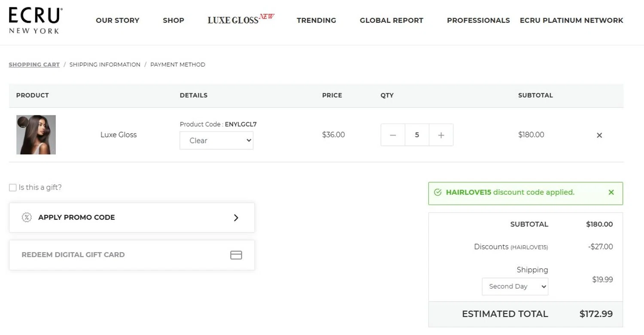Open the Global Report menu
This screenshot has height=335, width=644.
(x=392, y=20)
